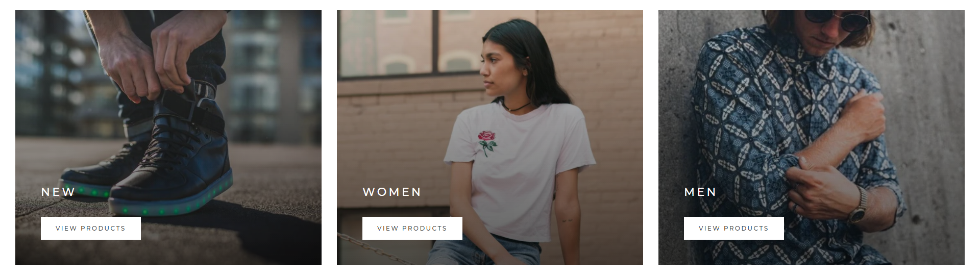This screenshot has height=278, width=980.
Task: Click View Products button under WOMEN
Action: [412, 228]
